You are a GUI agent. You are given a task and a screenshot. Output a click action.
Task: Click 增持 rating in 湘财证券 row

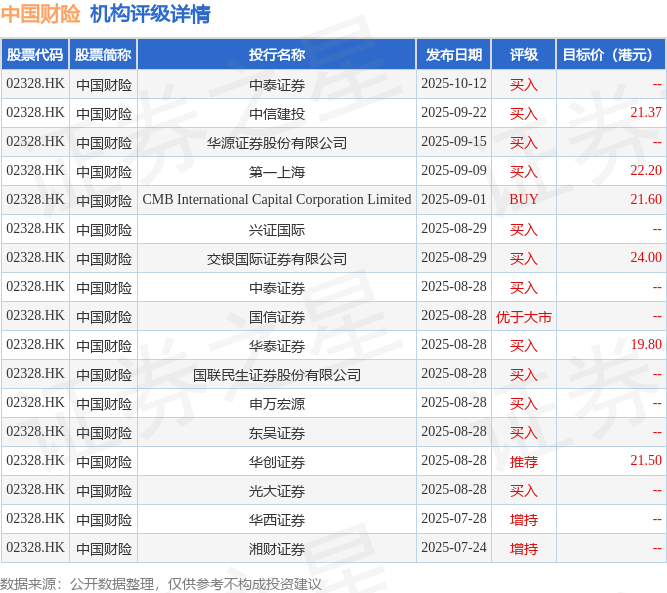(x=524, y=548)
